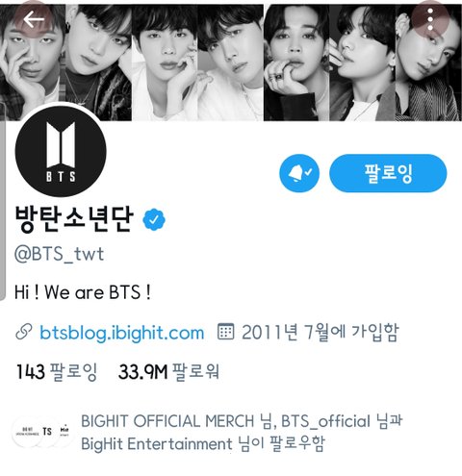Open the BTS logo profile picture

tap(61, 152)
